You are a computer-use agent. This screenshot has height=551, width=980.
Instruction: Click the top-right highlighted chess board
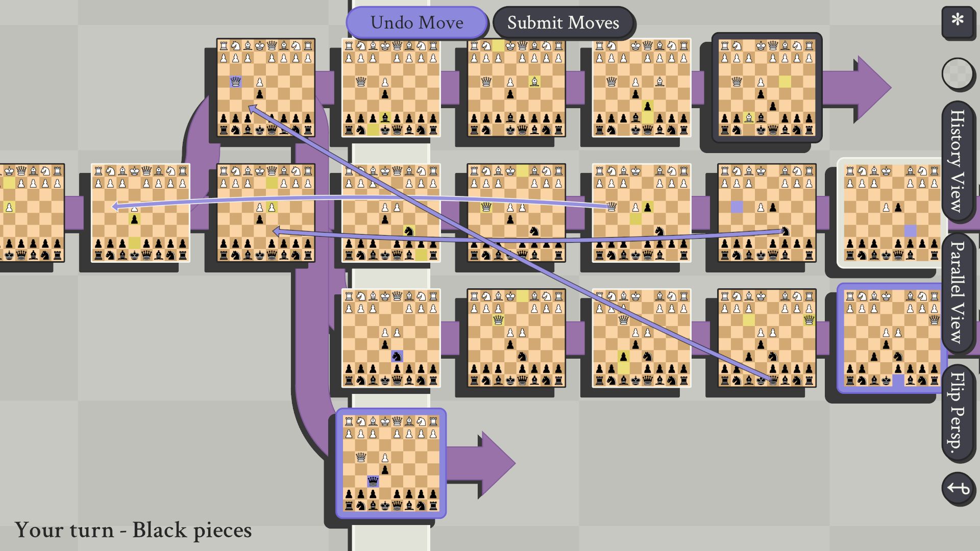(767, 89)
